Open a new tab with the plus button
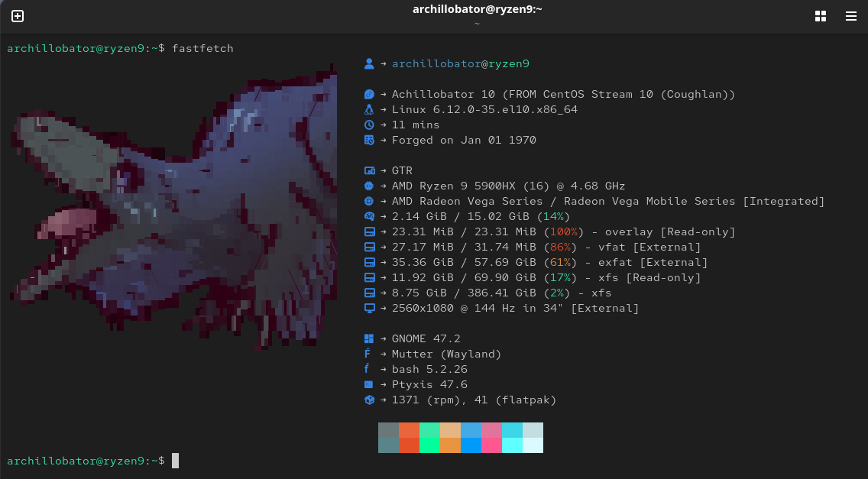 pyautogui.click(x=18, y=16)
